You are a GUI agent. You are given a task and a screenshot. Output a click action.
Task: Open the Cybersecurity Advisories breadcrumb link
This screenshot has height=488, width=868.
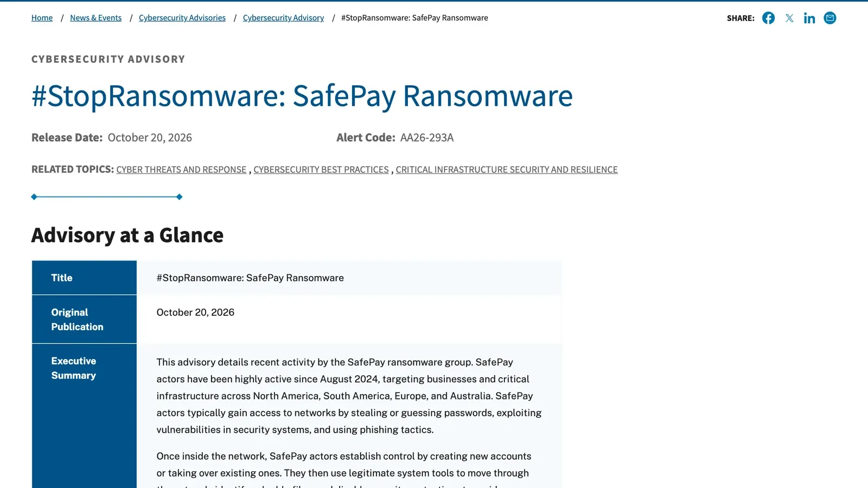click(x=182, y=18)
